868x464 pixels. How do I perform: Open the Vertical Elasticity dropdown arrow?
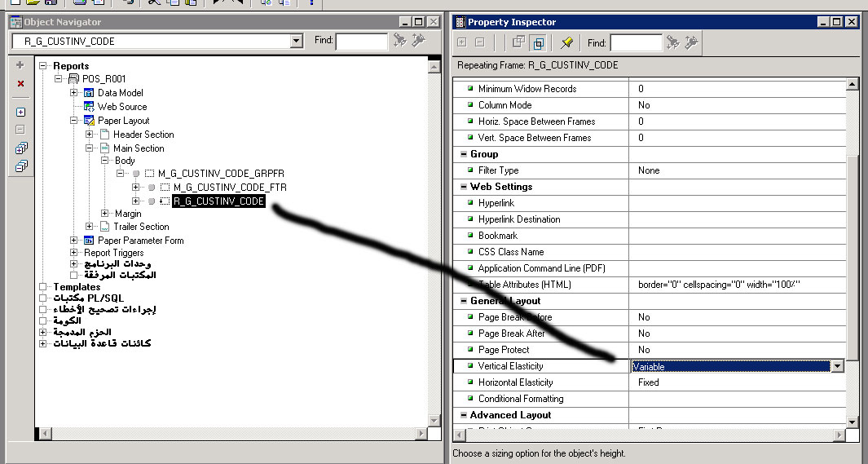click(837, 367)
